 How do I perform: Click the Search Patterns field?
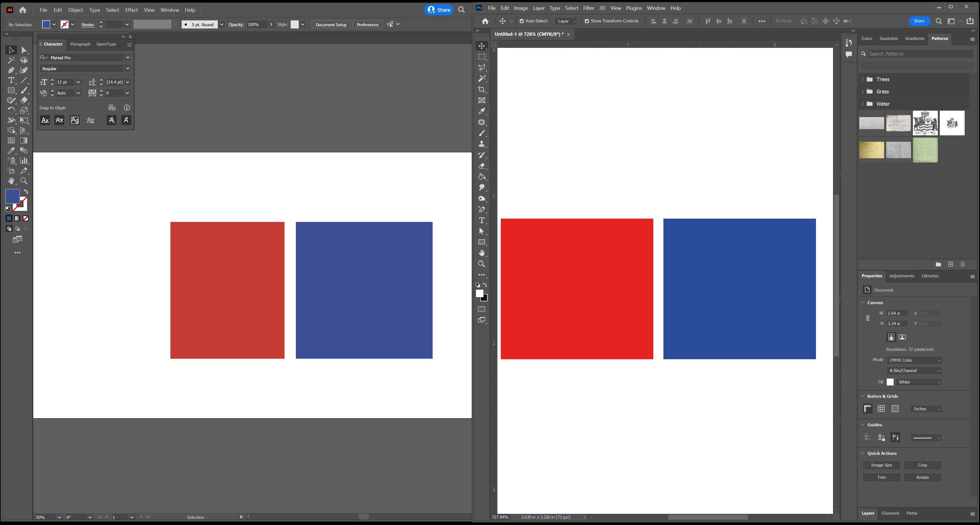[920, 54]
